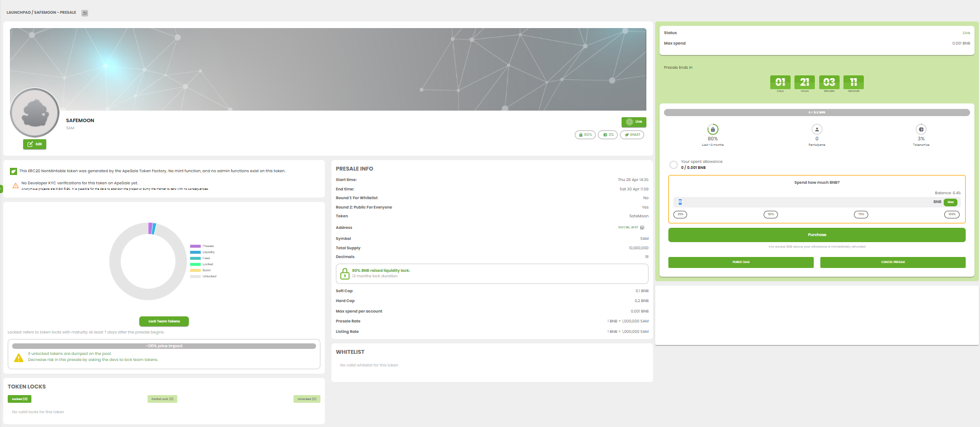
Task: Click the 'SafeMoon' Token value text
Action: pos(639,216)
